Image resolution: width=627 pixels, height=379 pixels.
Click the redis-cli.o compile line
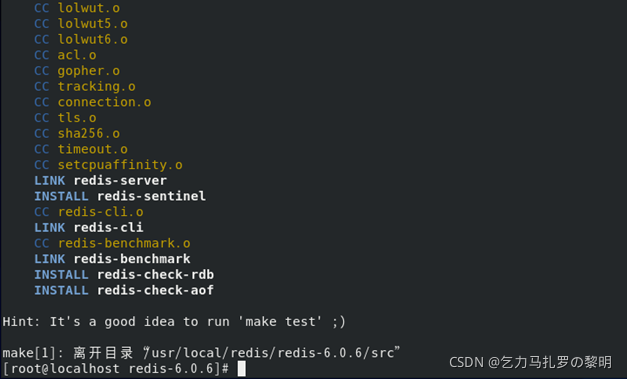(89, 212)
